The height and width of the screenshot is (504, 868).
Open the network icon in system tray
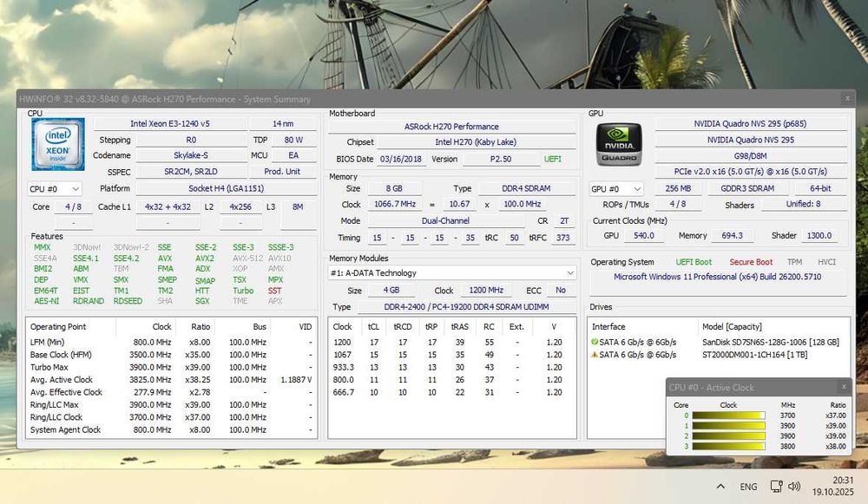[776, 487]
